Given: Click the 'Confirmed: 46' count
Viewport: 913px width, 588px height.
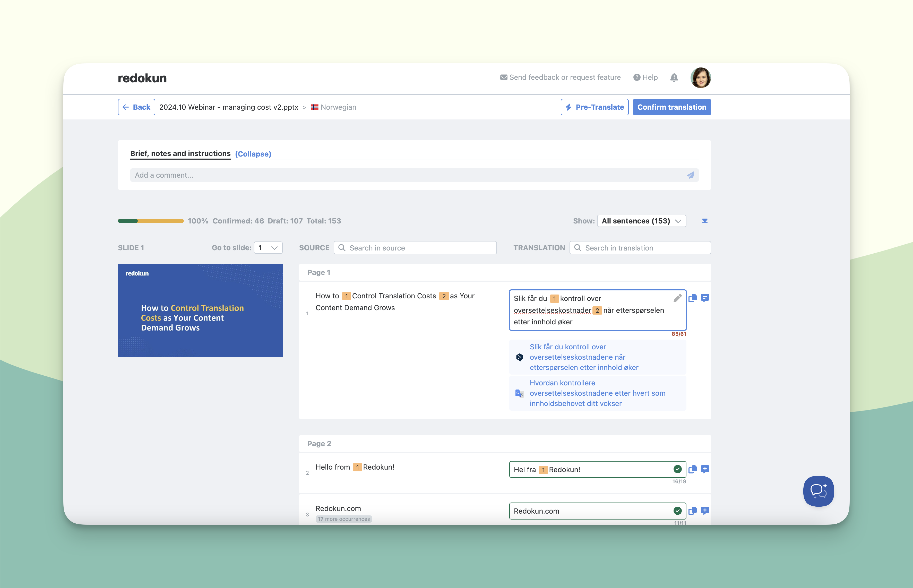Looking at the screenshot, I should [238, 221].
